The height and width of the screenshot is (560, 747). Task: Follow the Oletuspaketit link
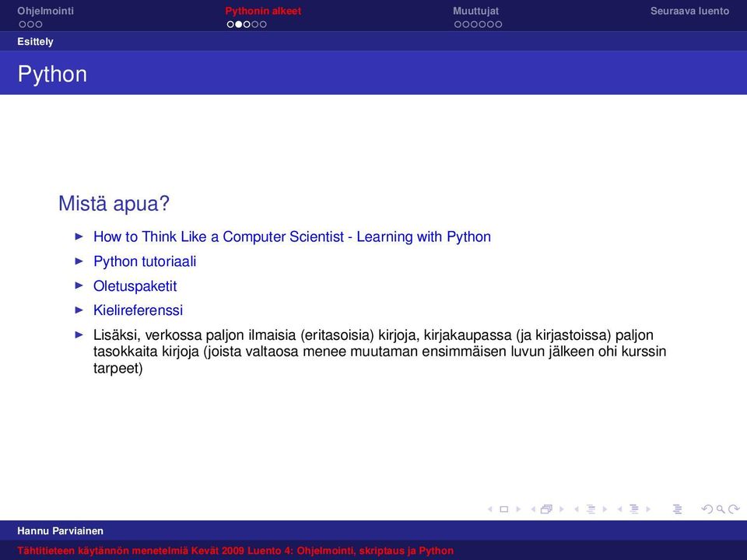point(135,286)
